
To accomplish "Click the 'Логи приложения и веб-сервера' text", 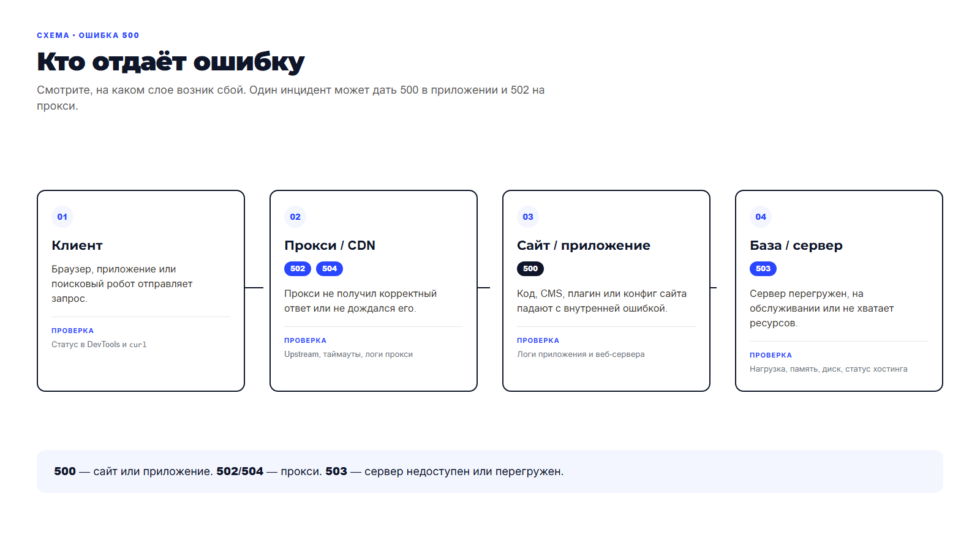I will pyautogui.click(x=581, y=354).
